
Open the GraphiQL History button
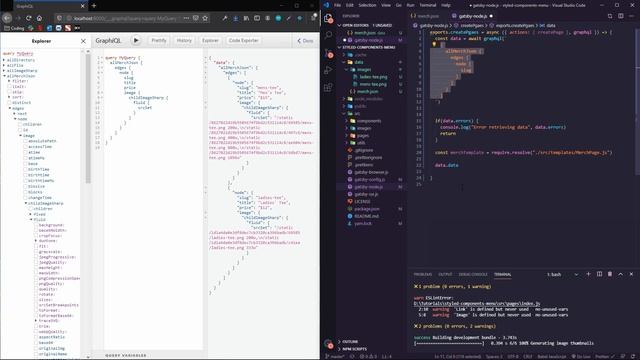point(184,40)
